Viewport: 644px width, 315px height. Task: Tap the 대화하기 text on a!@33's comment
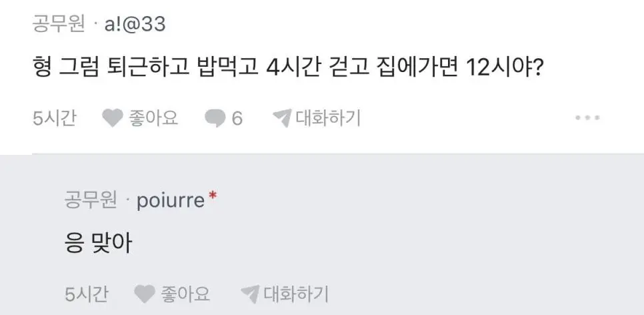click(x=327, y=119)
